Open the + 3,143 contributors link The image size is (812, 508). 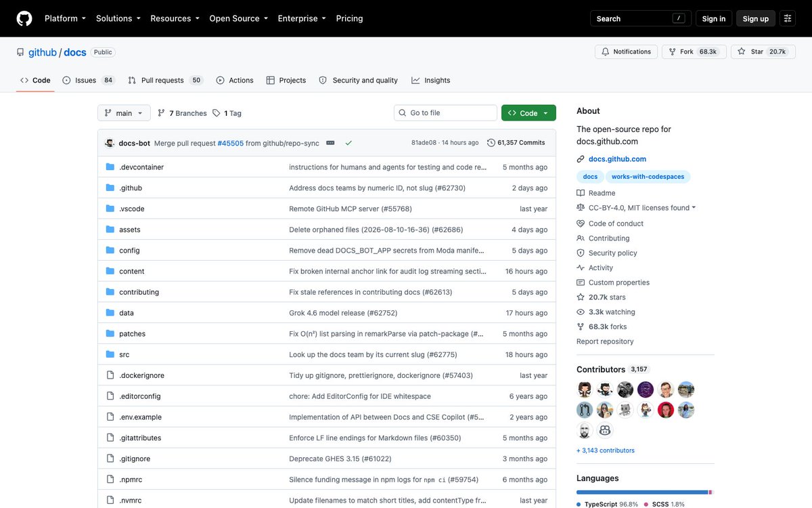click(606, 450)
